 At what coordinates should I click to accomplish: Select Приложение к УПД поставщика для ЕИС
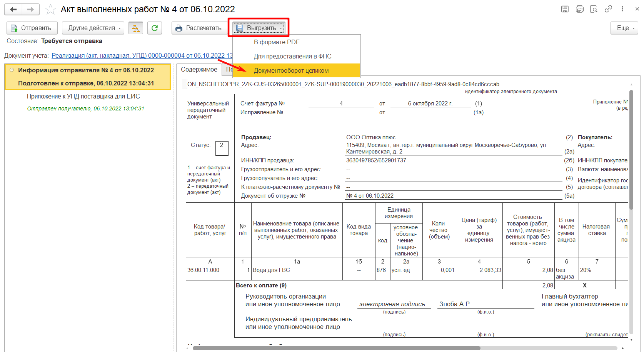point(83,96)
